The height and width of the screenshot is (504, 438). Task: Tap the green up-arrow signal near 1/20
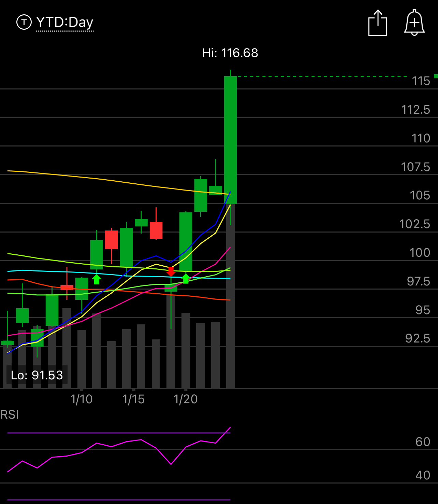pos(186,278)
